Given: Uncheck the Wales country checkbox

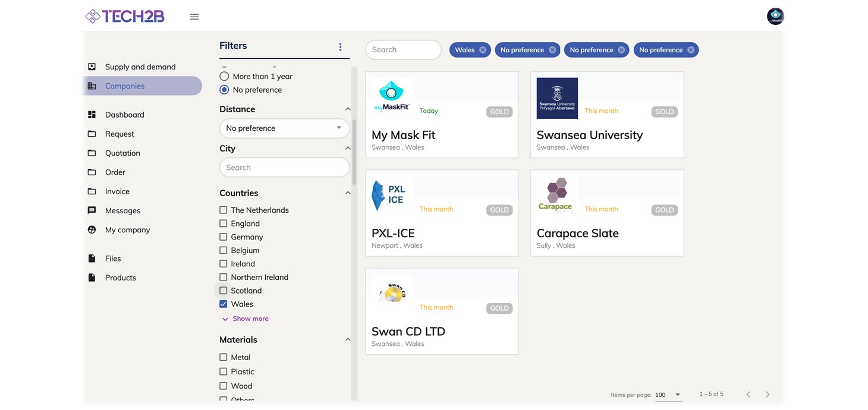Looking at the screenshot, I should pyautogui.click(x=224, y=304).
